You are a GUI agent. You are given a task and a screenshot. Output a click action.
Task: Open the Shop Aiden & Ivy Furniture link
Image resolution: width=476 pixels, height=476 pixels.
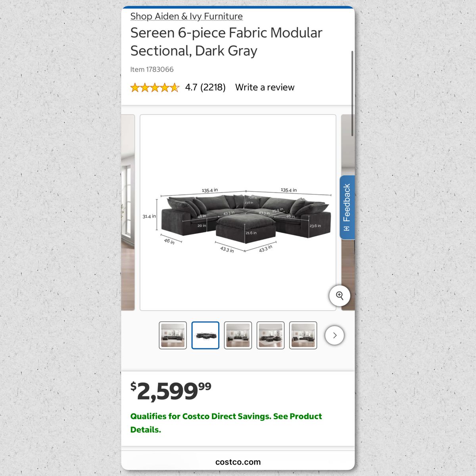186,16
